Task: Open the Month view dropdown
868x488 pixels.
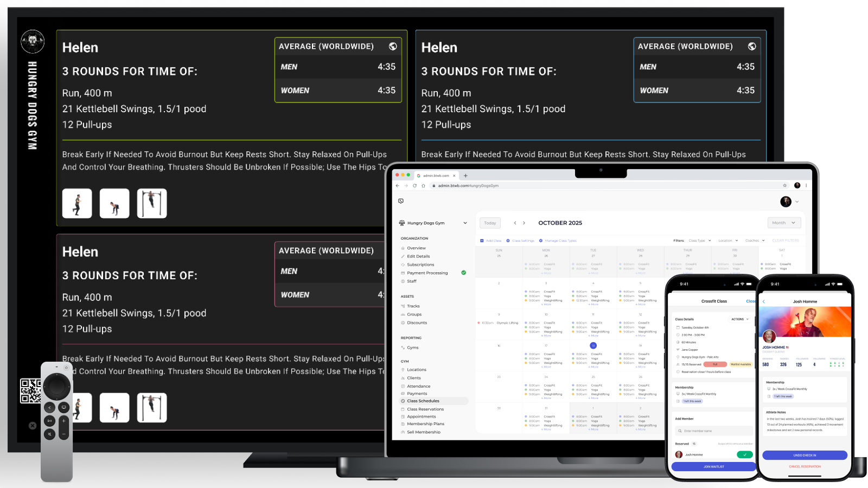Action: (784, 222)
